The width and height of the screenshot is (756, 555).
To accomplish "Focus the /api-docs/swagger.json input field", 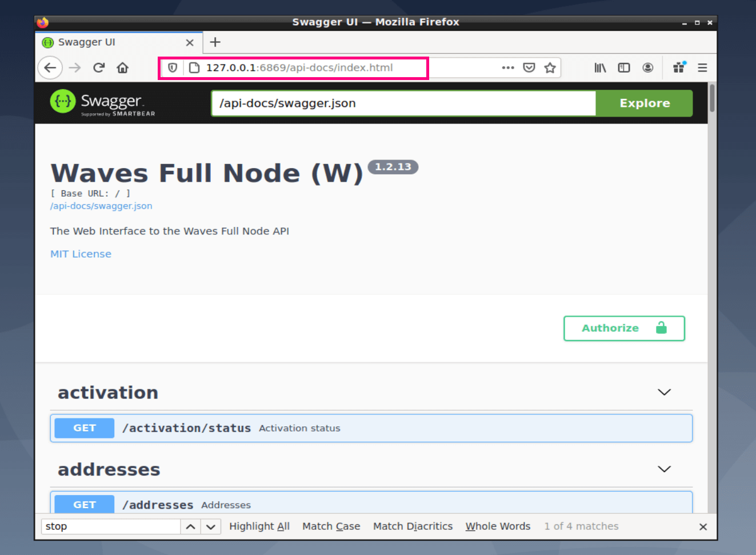I will pos(403,103).
